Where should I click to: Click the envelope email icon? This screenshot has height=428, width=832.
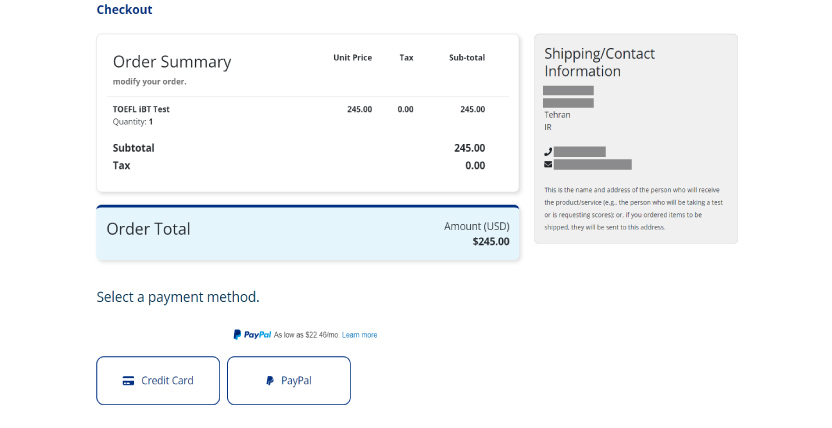click(548, 164)
